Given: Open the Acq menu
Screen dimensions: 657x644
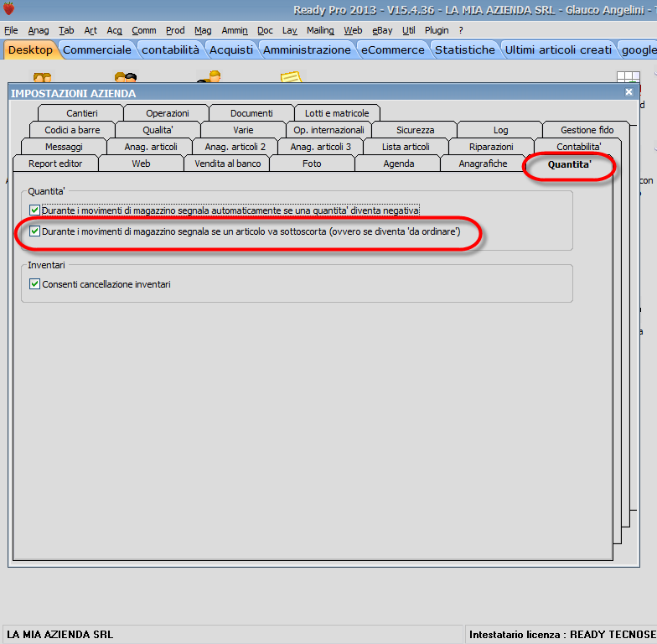Looking at the screenshot, I should 114,30.
